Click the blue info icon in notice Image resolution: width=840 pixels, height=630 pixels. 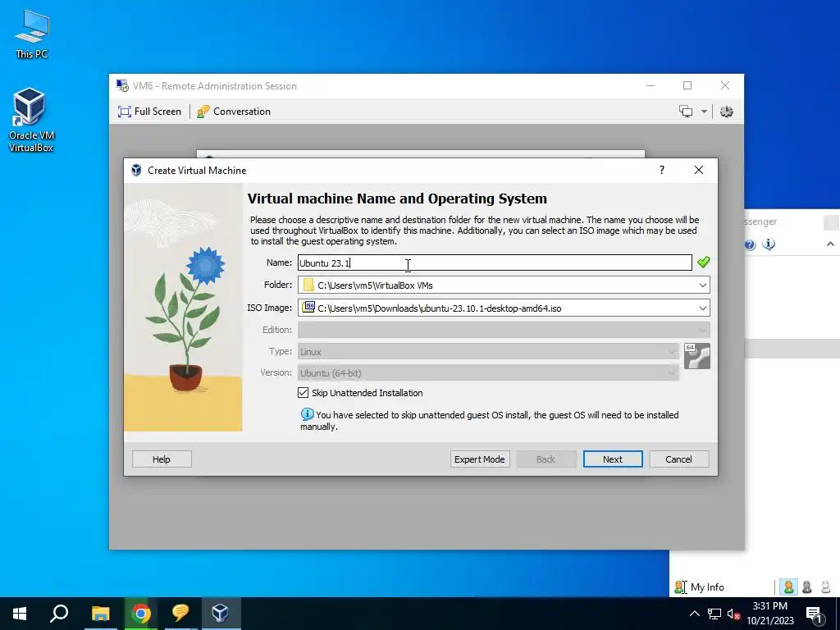pyautogui.click(x=307, y=414)
